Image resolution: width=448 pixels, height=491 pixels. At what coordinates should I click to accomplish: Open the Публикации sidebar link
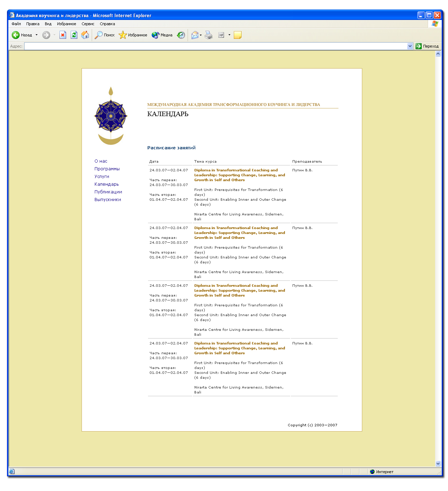pyautogui.click(x=108, y=192)
